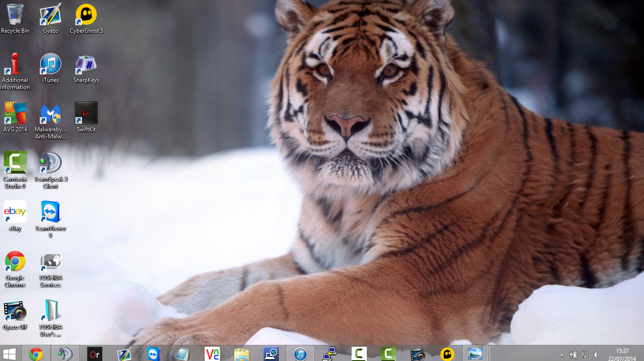Switch to TeamSpeak in the taskbar
The height and width of the screenshot is (361, 644).
pyautogui.click(x=65, y=354)
